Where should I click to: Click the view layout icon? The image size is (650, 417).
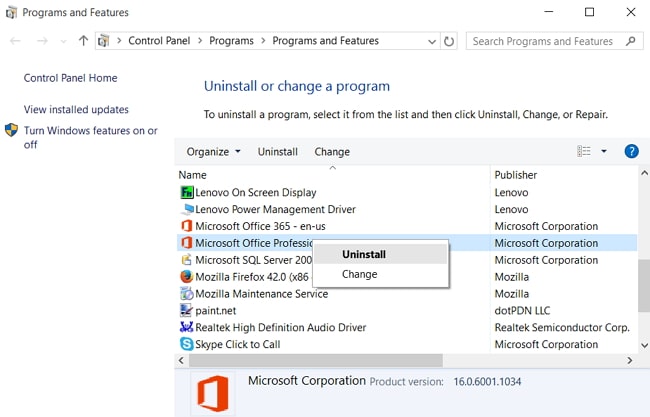[x=584, y=151]
